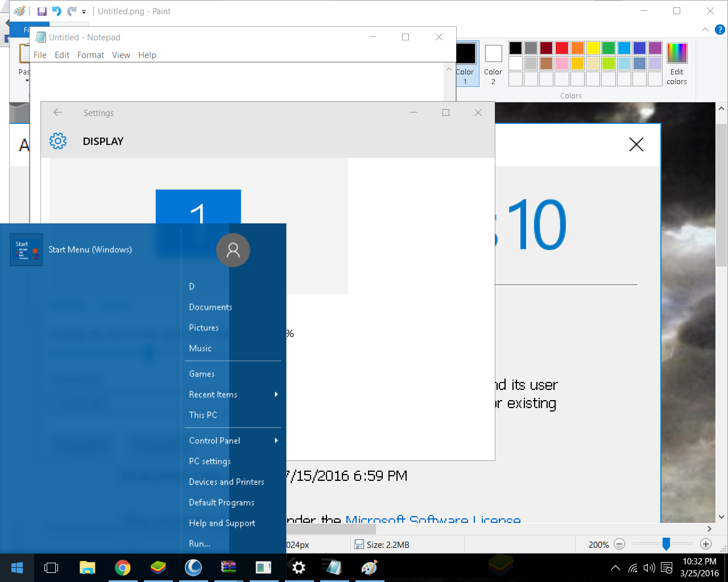Select Color 1 box in Paint
Image resolution: width=728 pixels, height=582 pixels.
coord(465,64)
